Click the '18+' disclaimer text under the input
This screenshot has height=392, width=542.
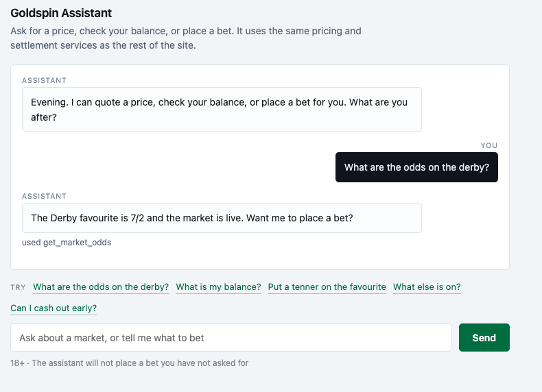tap(129, 363)
